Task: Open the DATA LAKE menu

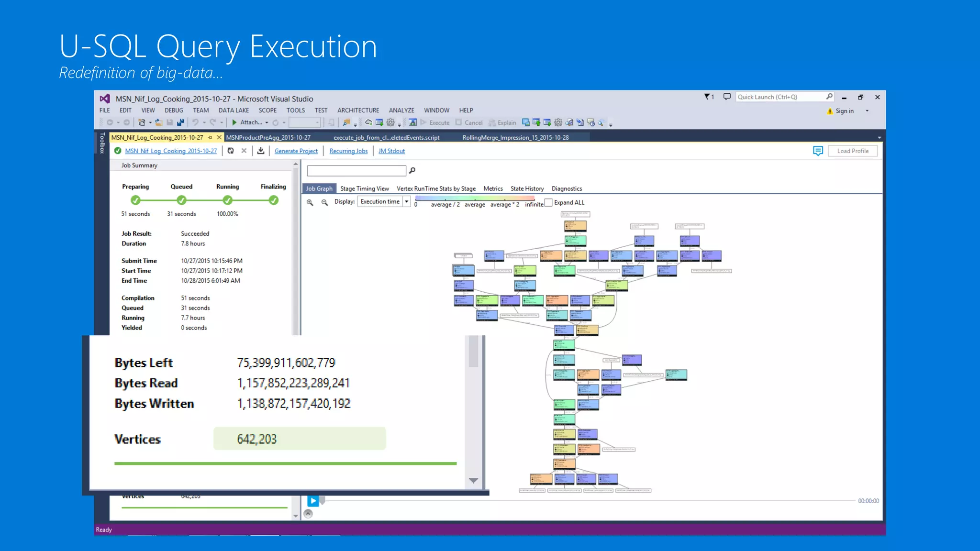Action: [x=234, y=110]
